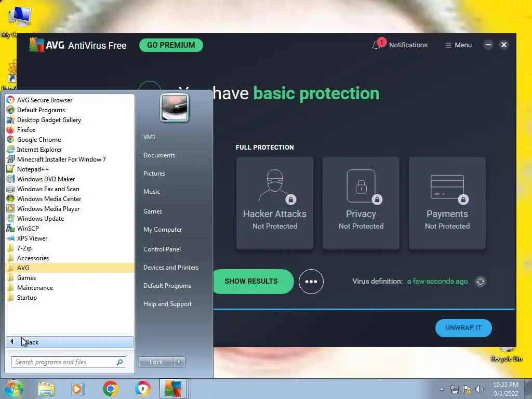Click AVG AntiVirus taskbar button
532x399 pixels.
173,389
